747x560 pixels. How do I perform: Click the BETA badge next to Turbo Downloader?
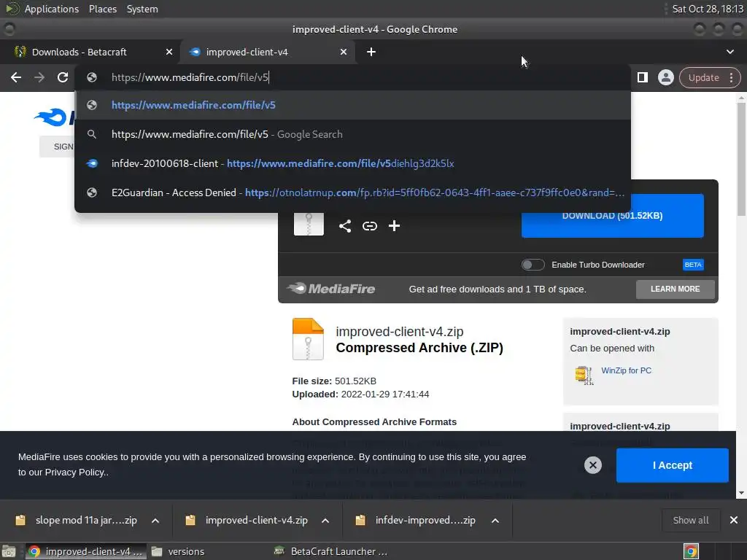click(693, 265)
